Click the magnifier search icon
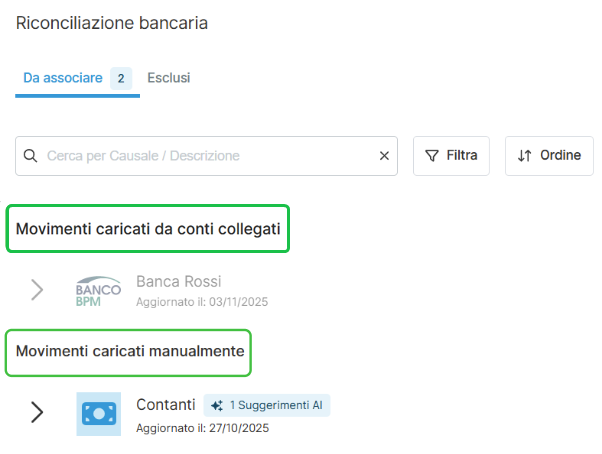Viewport: 602px width, 454px height. pos(30,156)
